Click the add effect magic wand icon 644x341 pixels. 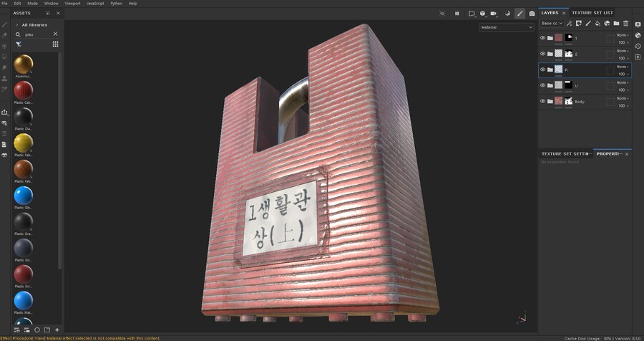(570, 24)
